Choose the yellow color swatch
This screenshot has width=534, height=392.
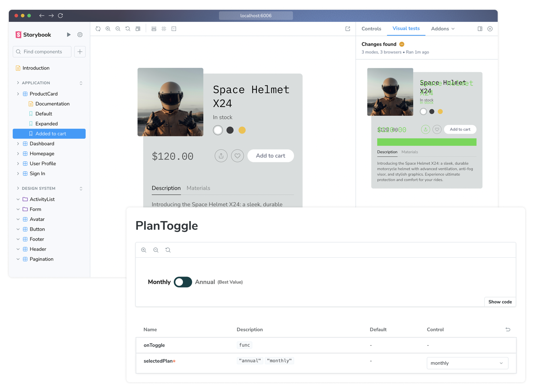[242, 130]
